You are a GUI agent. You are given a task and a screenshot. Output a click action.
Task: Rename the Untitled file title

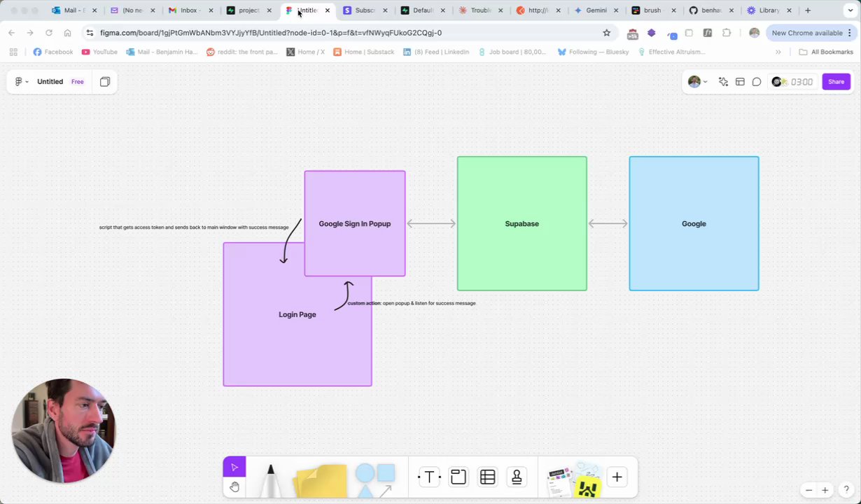tap(50, 82)
